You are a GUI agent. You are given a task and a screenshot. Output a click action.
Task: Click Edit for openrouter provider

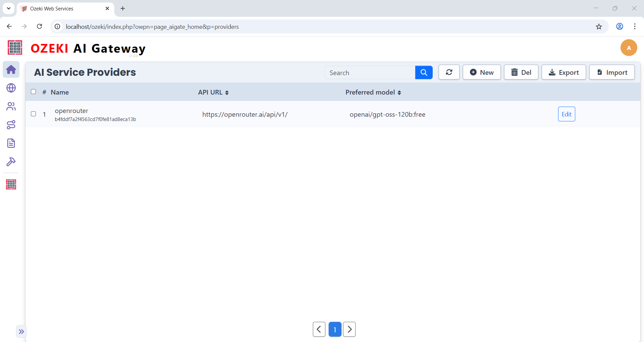[x=566, y=114]
